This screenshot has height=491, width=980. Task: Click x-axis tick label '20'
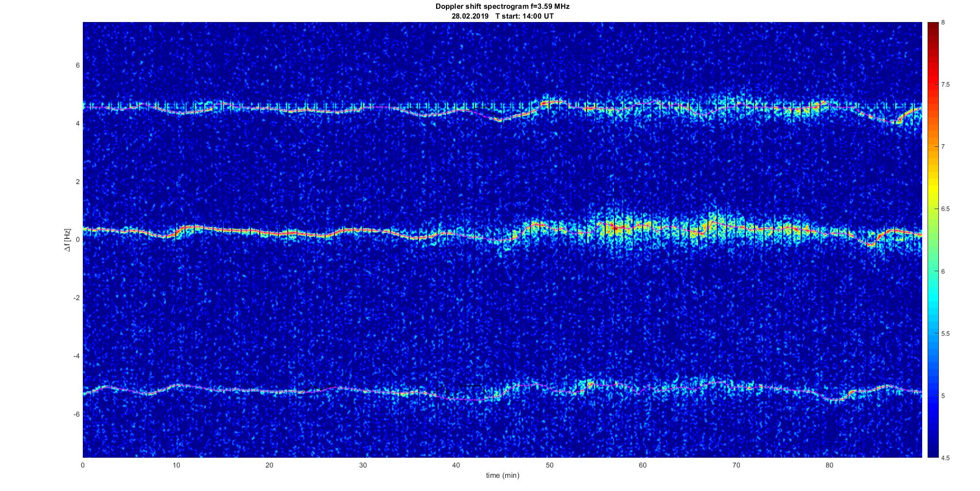pyautogui.click(x=269, y=465)
